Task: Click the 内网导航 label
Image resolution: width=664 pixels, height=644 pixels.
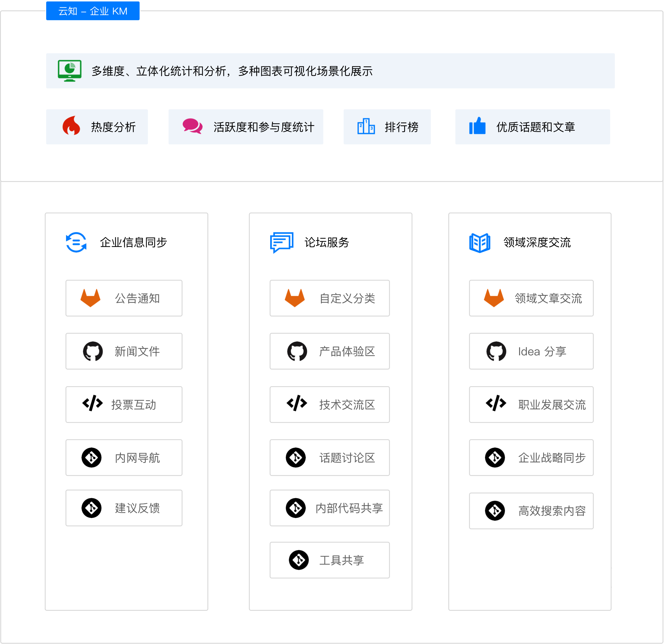Action: (137, 458)
